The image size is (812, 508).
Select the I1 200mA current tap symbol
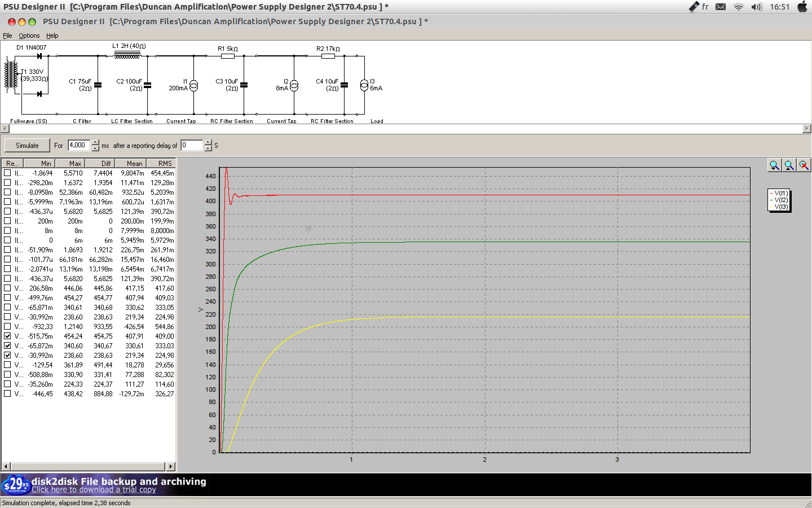(193, 85)
